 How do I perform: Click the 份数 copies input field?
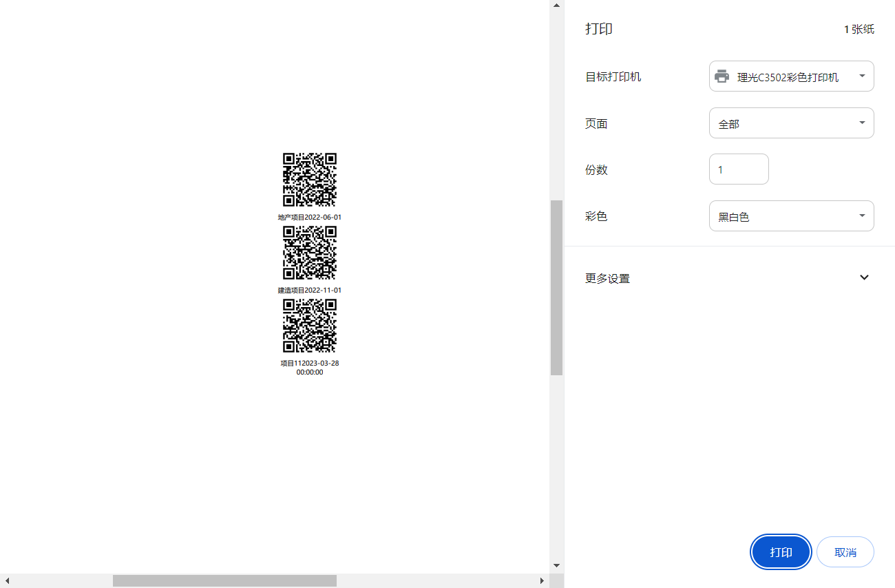pyautogui.click(x=739, y=169)
